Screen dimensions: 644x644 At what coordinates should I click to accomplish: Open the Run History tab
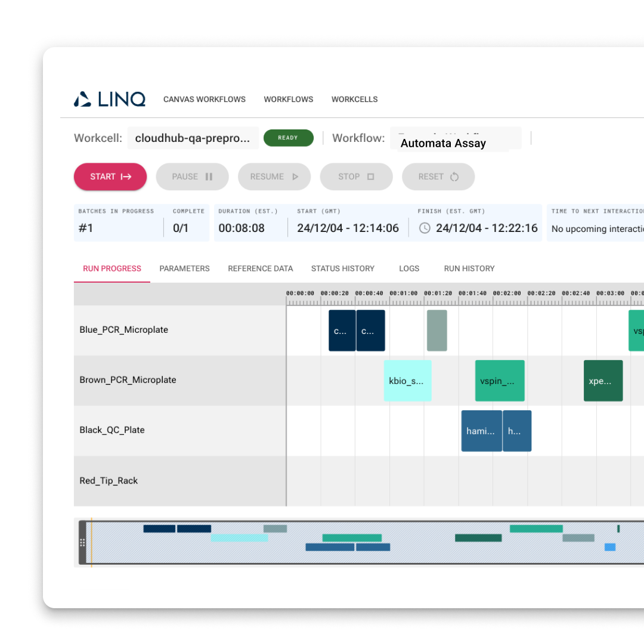tap(469, 268)
